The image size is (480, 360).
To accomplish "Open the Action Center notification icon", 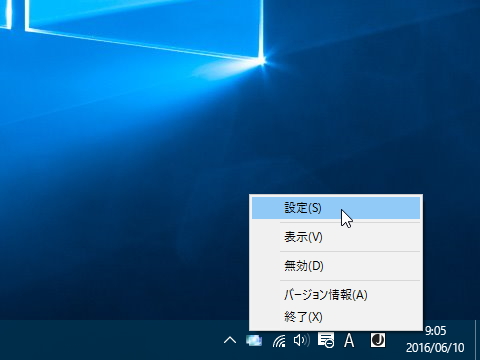I will pyautogui.click(x=326, y=340).
